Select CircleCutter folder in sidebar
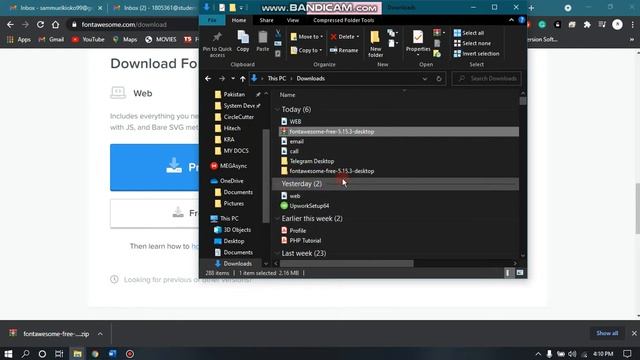Viewport: 640px width, 360px height. (238, 117)
